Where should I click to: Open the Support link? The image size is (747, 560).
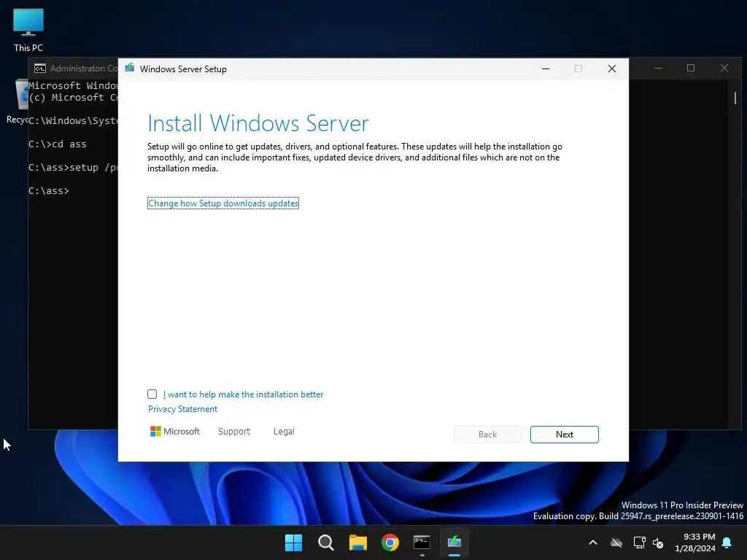click(x=234, y=432)
